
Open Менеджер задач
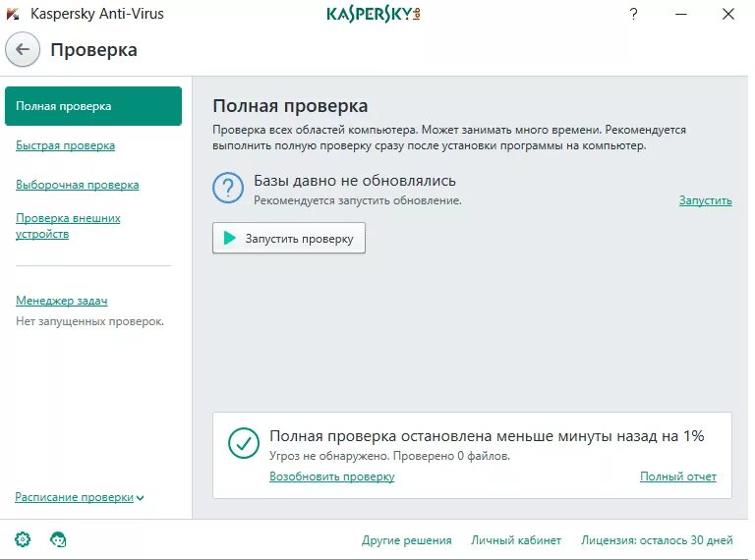pyautogui.click(x=62, y=301)
